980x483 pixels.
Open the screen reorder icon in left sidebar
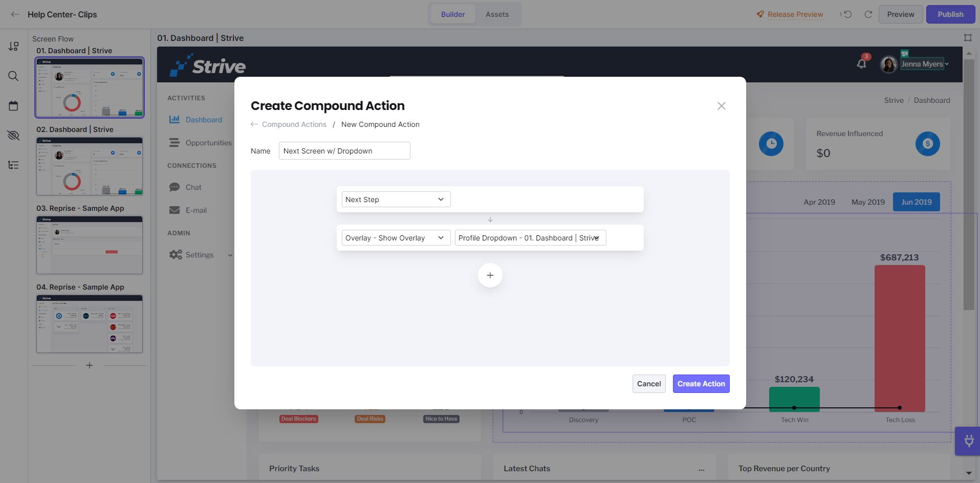point(13,47)
